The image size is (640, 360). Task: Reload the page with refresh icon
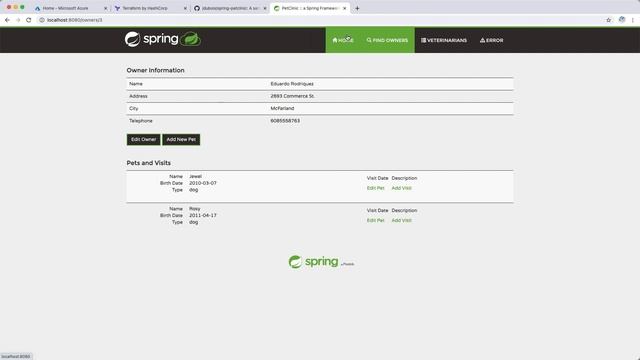tap(29, 20)
